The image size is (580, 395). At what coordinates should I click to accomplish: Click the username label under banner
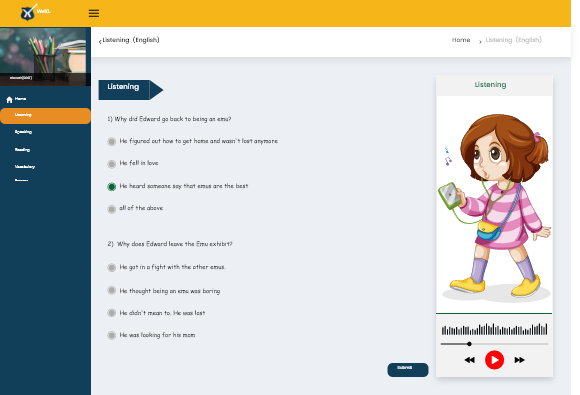[x=21, y=78]
